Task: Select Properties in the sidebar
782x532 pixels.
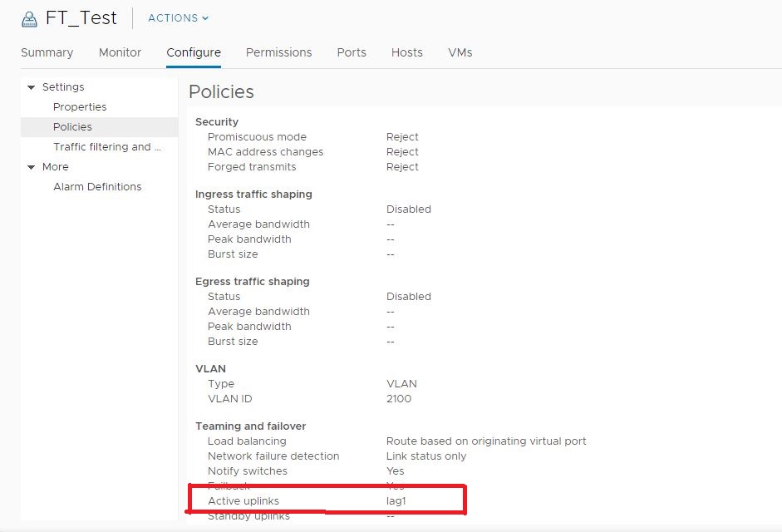Action: 80,106
